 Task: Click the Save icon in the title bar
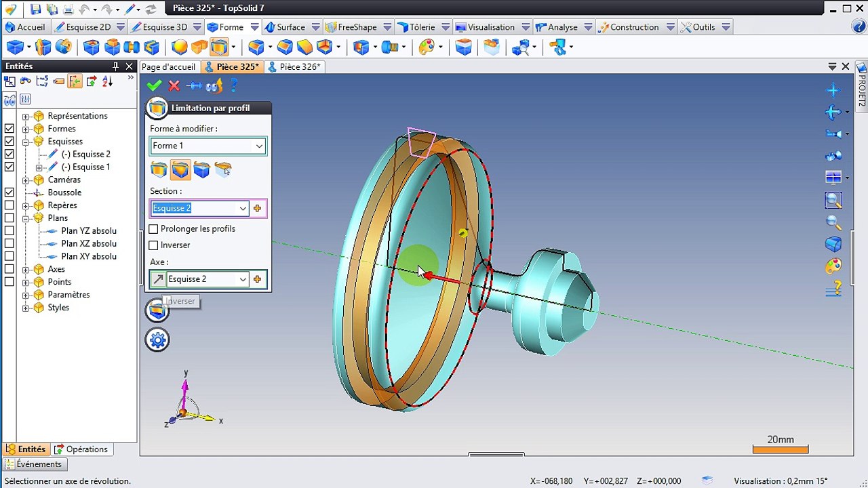(x=36, y=9)
